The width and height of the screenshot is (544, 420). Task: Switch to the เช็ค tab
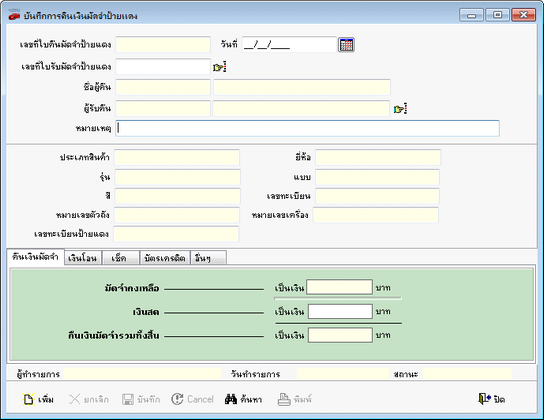coord(120,258)
